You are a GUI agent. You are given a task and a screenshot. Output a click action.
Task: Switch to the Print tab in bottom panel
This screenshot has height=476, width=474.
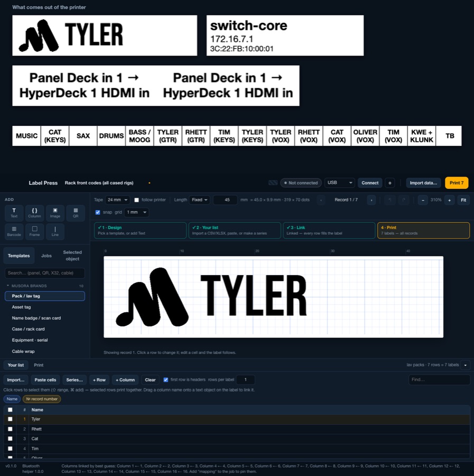(x=39, y=365)
